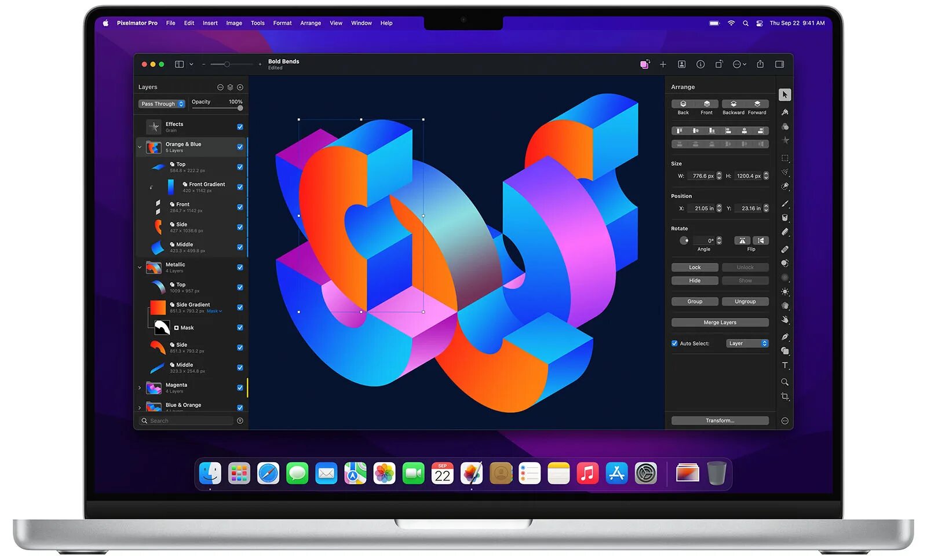927x560 pixels.
Task: Click the Search field in Layers panel
Action: click(187, 421)
